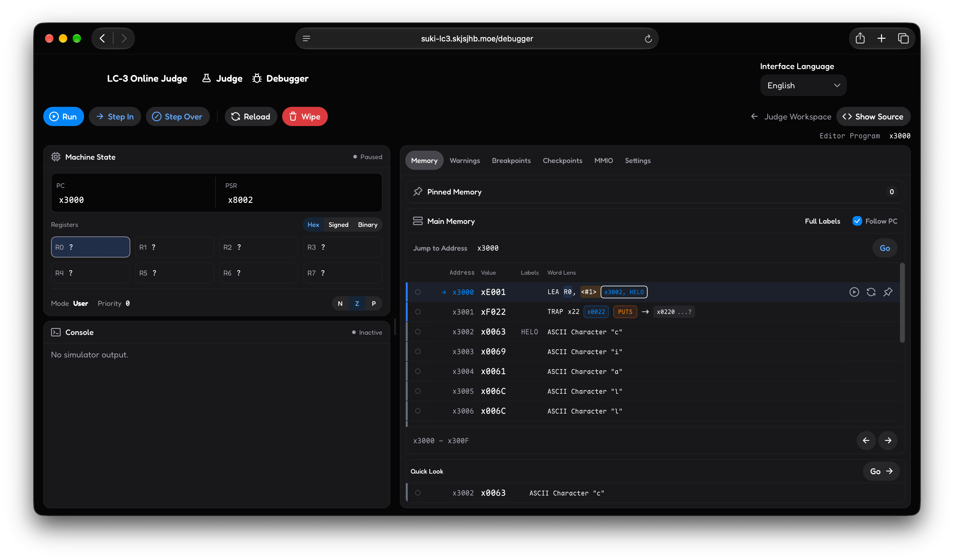Switch register display to Binary
Image resolution: width=954 pixels, height=560 pixels.
coord(368,224)
